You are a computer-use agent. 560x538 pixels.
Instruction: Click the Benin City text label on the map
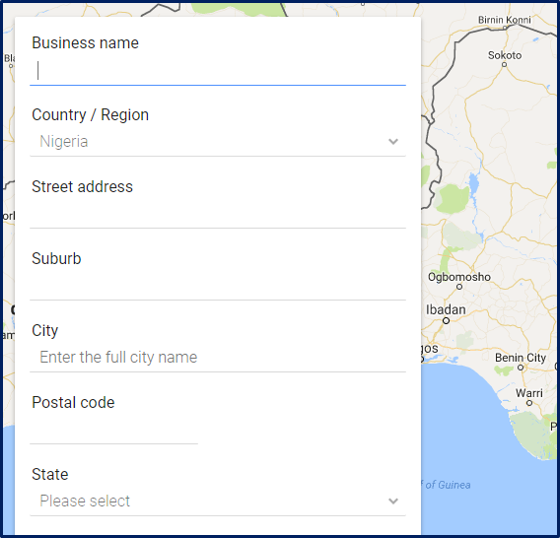pos(520,358)
